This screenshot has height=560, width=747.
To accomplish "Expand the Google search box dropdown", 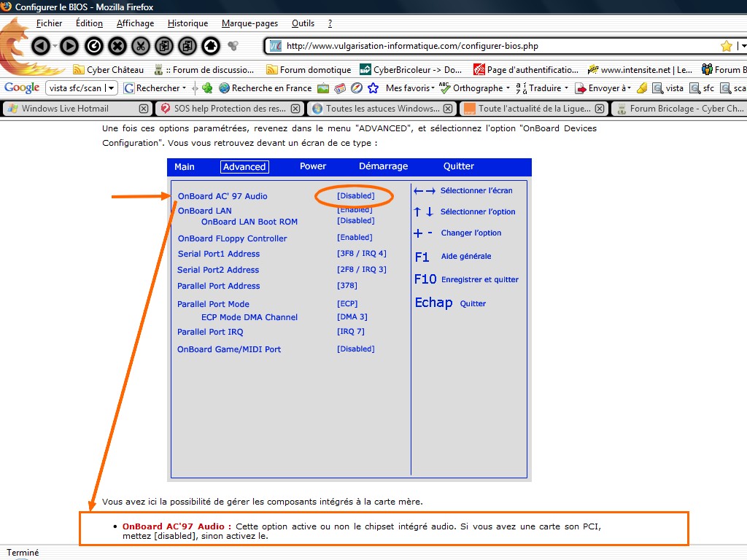I will (x=112, y=88).
